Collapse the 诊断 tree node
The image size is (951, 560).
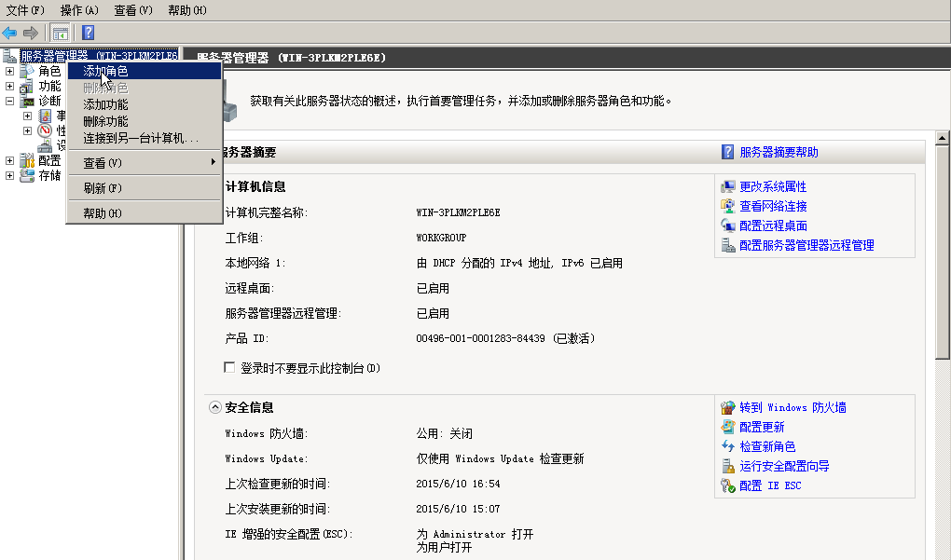pyautogui.click(x=10, y=102)
